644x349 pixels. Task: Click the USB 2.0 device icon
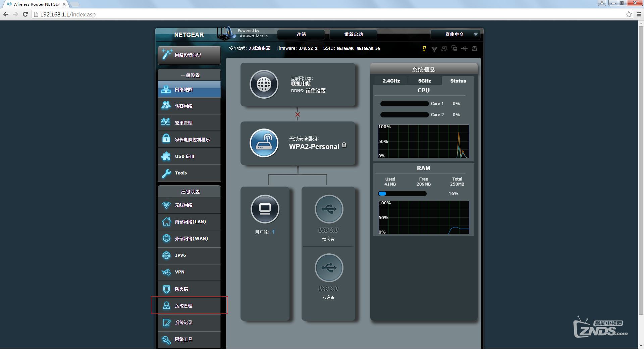(x=329, y=268)
